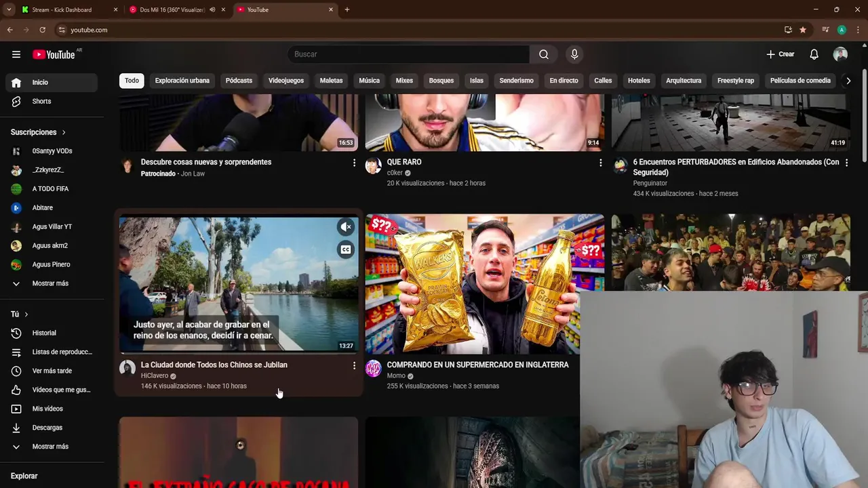Unmute the video preview with speaker icon
This screenshot has height=488, width=868.
(x=346, y=227)
